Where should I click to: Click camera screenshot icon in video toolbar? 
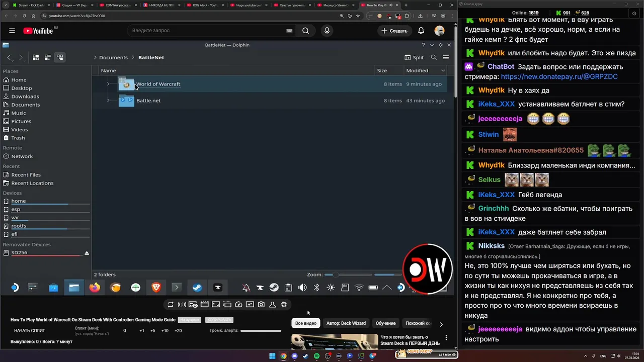pos(261,304)
